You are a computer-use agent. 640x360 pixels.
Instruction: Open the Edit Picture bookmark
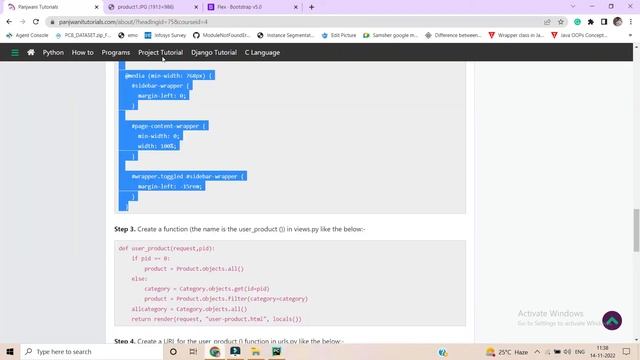(x=339, y=36)
